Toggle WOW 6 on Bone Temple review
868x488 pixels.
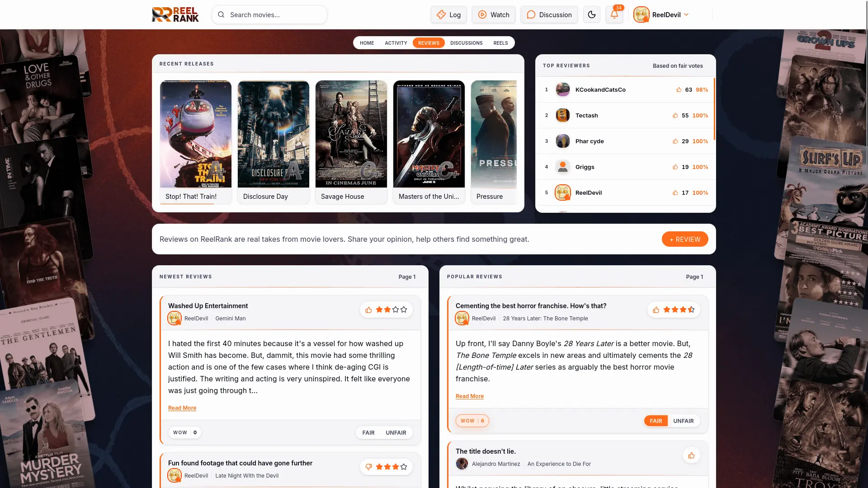coord(472,421)
